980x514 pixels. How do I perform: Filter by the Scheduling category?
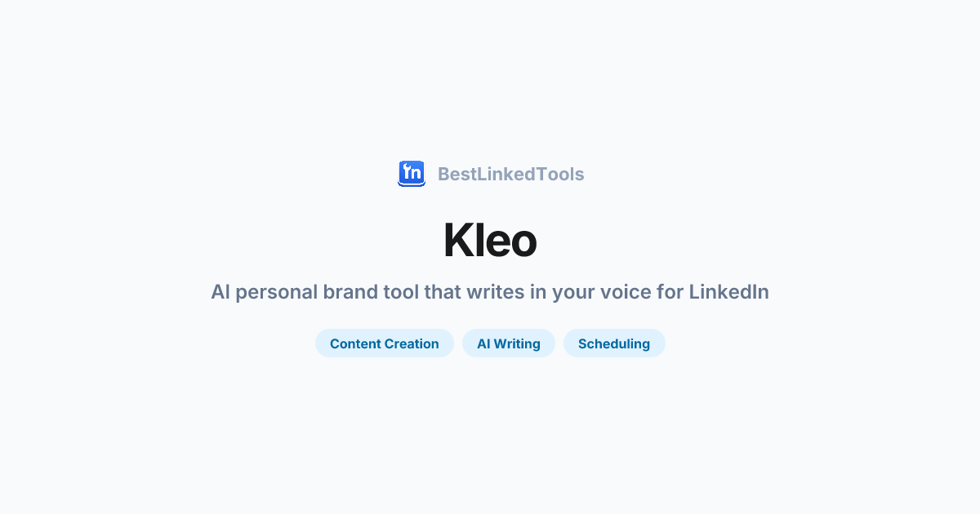pos(613,343)
